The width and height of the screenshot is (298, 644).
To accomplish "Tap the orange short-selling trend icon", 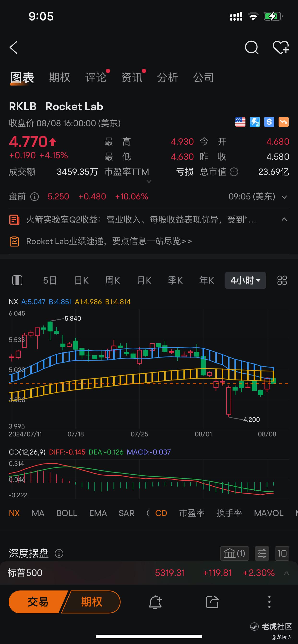I will pos(283,122).
